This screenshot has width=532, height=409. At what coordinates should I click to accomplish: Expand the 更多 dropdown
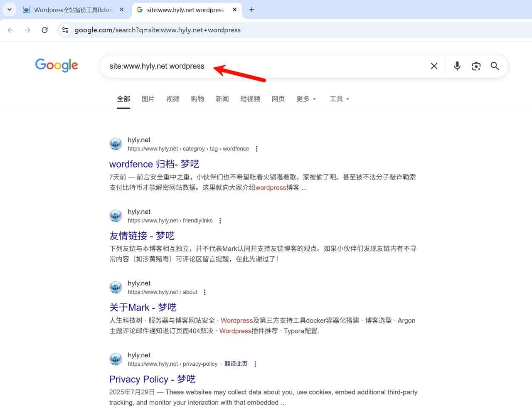pyautogui.click(x=306, y=99)
